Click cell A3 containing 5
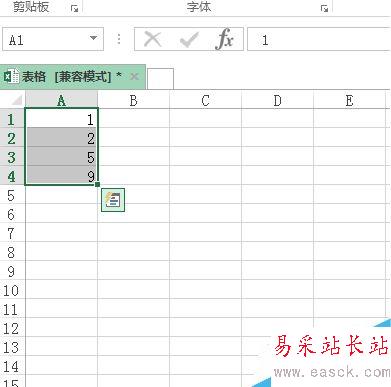This screenshot has width=391, height=387. (61, 156)
